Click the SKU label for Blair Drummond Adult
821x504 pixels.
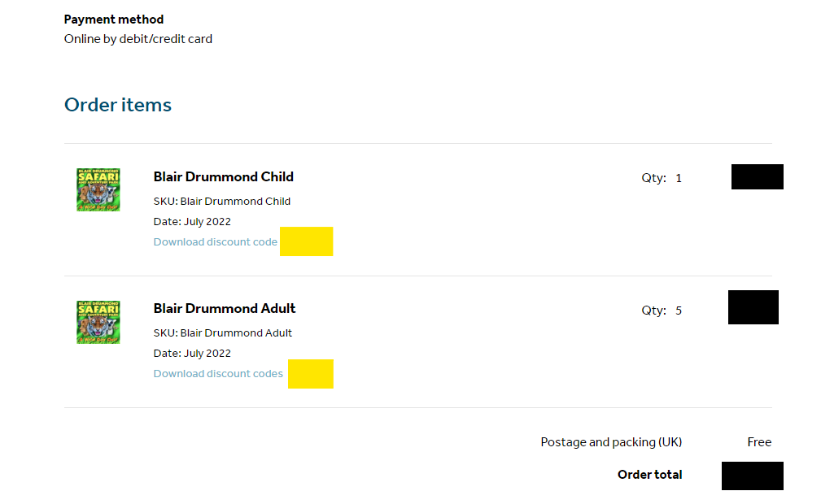click(x=166, y=332)
